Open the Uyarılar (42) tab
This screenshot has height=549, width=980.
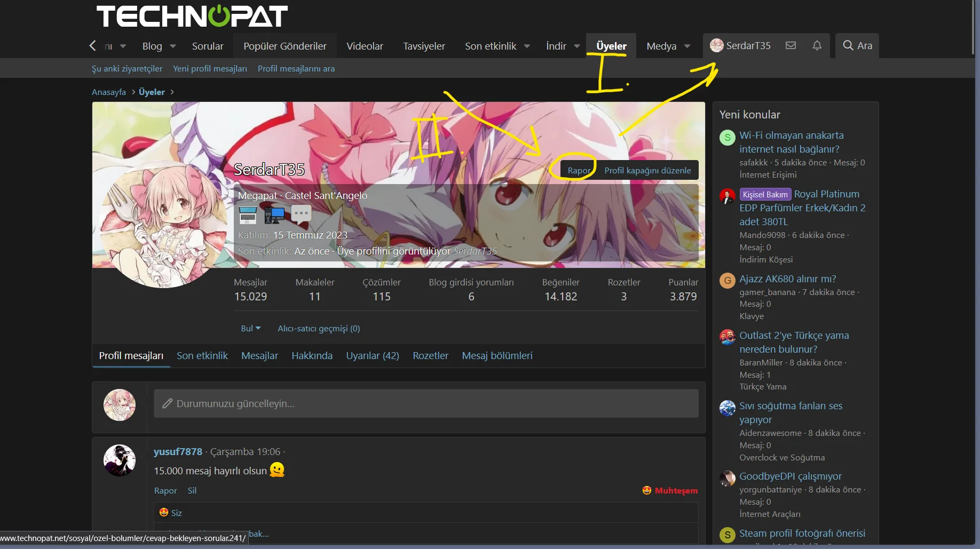pos(373,356)
